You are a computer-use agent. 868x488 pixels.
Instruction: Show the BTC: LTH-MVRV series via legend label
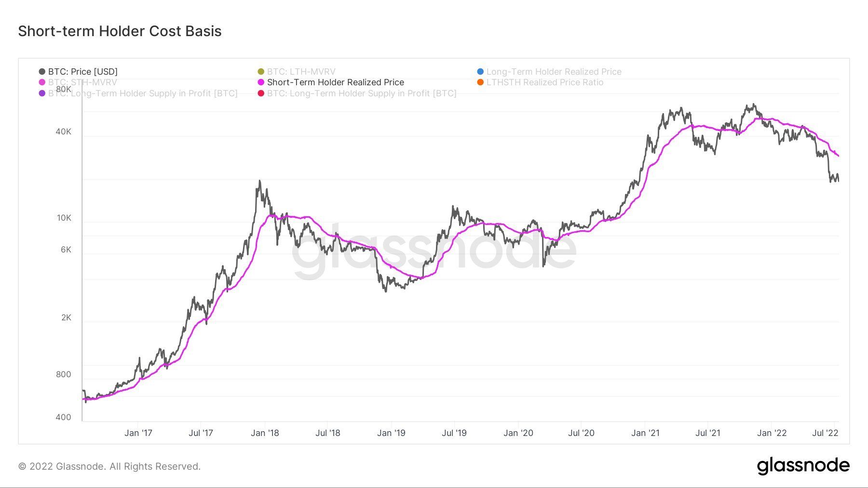pyautogui.click(x=301, y=72)
